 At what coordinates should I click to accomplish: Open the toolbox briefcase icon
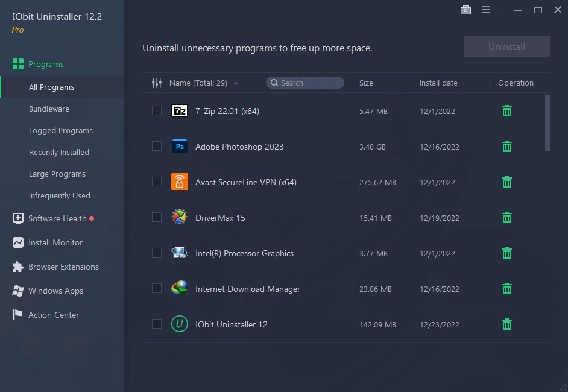coord(465,10)
